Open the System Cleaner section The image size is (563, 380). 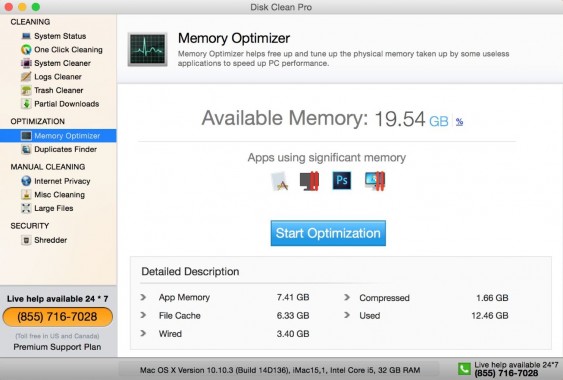tap(62, 63)
